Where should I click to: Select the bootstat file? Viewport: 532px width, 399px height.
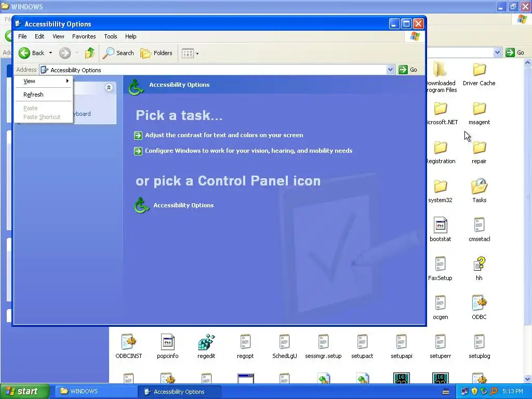(441, 230)
